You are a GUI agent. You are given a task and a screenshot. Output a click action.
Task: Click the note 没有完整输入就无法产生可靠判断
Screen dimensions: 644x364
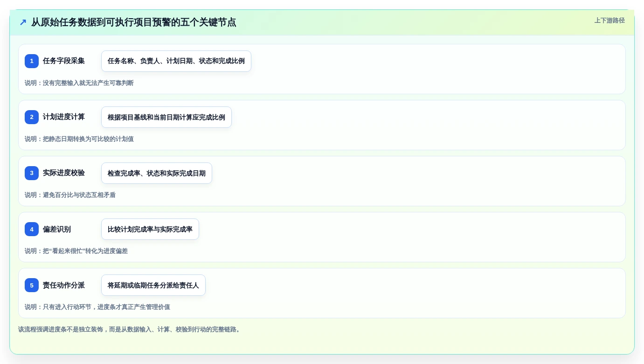(x=79, y=83)
